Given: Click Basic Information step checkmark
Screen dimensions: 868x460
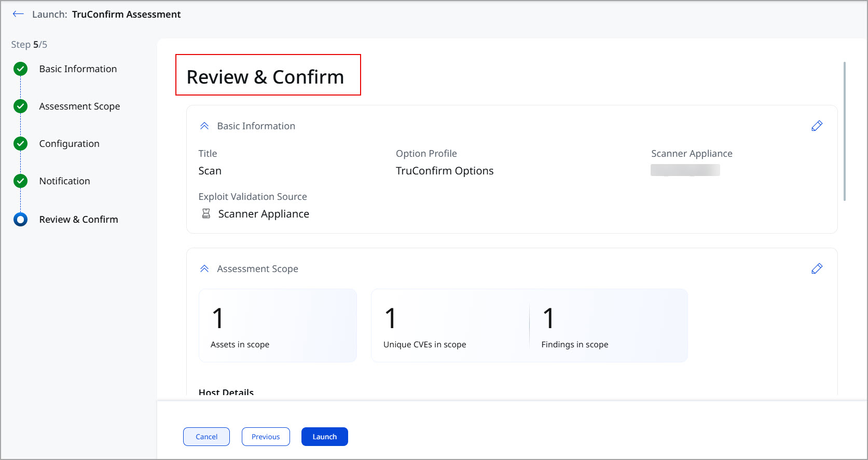Looking at the screenshot, I should tap(20, 69).
